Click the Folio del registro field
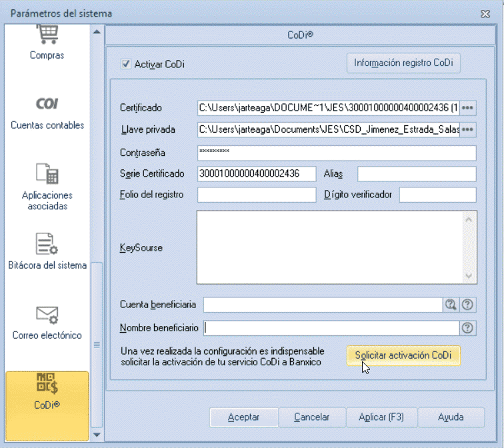The height and width of the screenshot is (448, 504). [x=257, y=195]
